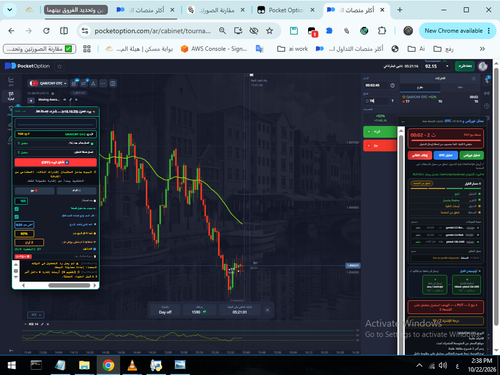Bookmark the page with the Chrome star icon

(x=269, y=31)
